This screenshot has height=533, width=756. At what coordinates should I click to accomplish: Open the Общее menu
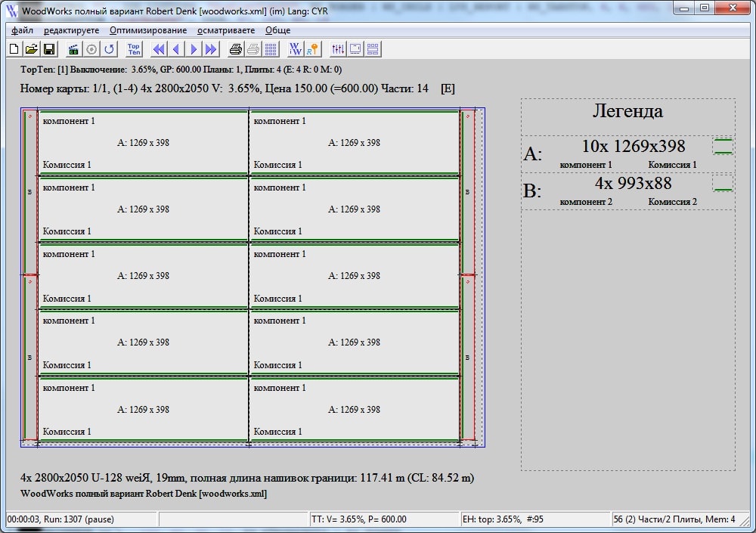[x=277, y=30]
